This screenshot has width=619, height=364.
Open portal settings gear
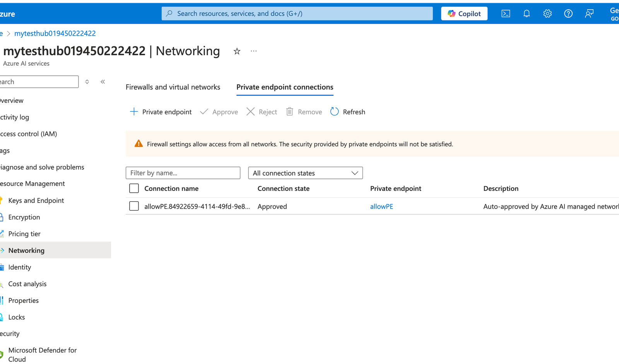coord(547,13)
